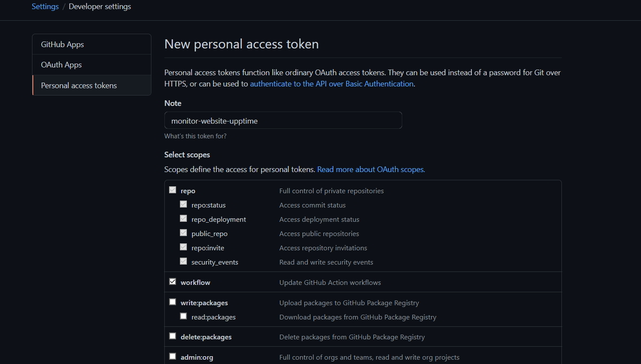Enable the write:packages scope
641x364 pixels.
[173, 302]
